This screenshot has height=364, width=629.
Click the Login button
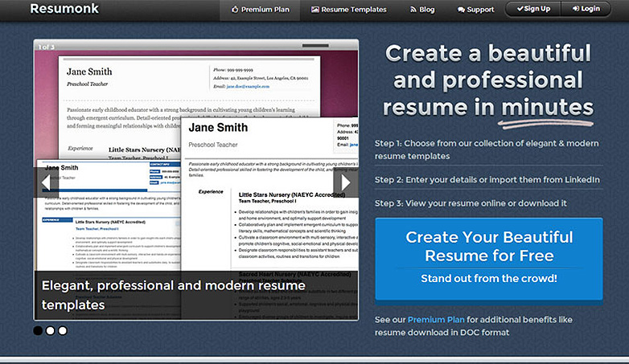point(586,9)
